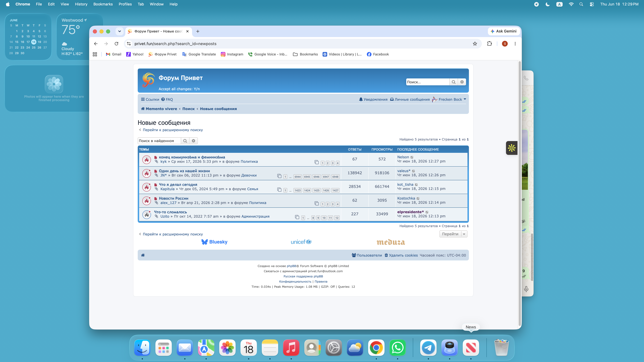Image resolution: width=644 pixels, height=362 pixels.
Task: Open Пользователи members link
Action: [367, 255]
